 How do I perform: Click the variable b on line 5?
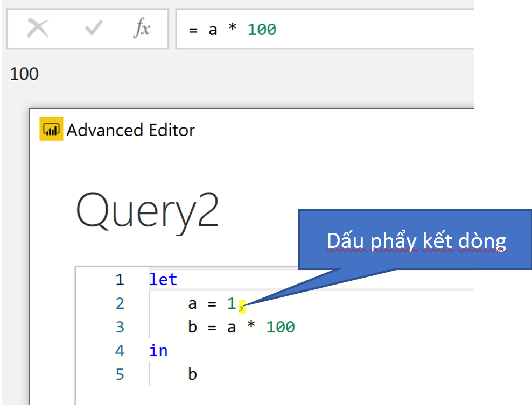[193, 374]
